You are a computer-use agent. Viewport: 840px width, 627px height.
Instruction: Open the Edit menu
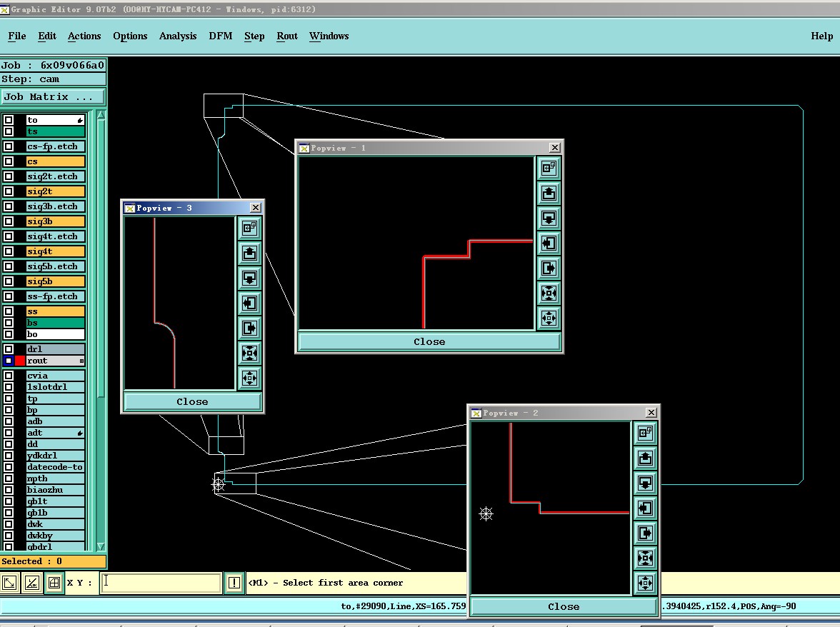pos(47,36)
